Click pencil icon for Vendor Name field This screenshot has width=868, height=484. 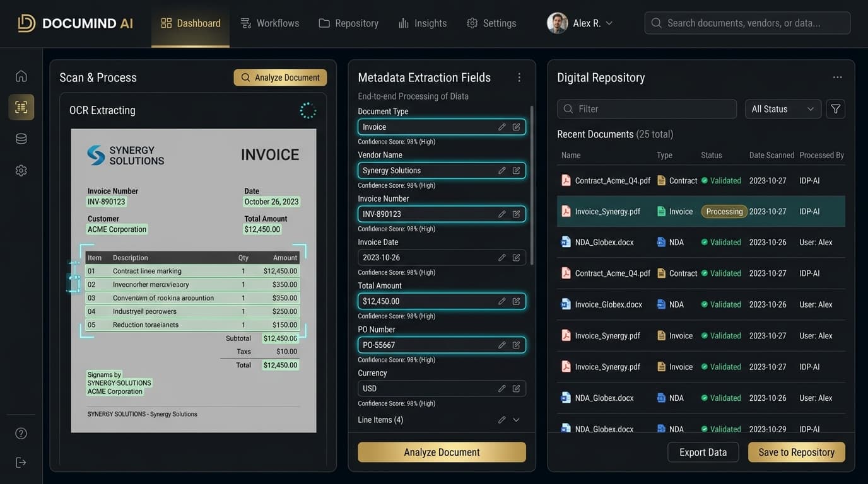coord(502,170)
